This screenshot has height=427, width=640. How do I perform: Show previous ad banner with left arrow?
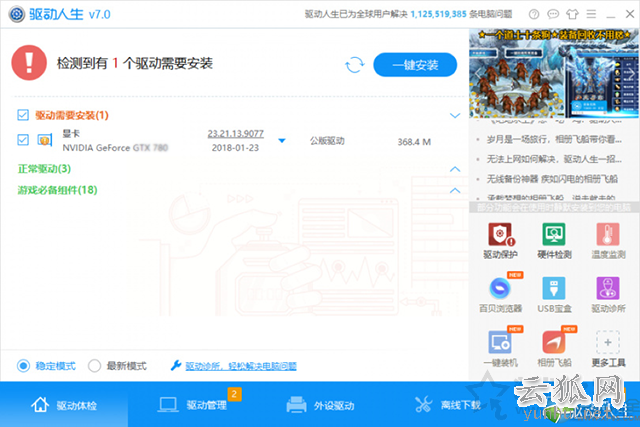(478, 74)
